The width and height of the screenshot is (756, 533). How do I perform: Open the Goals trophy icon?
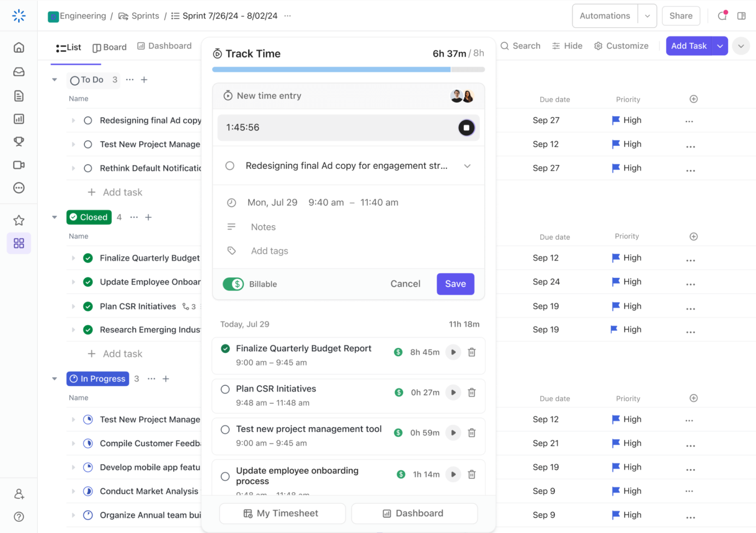(x=18, y=141)
